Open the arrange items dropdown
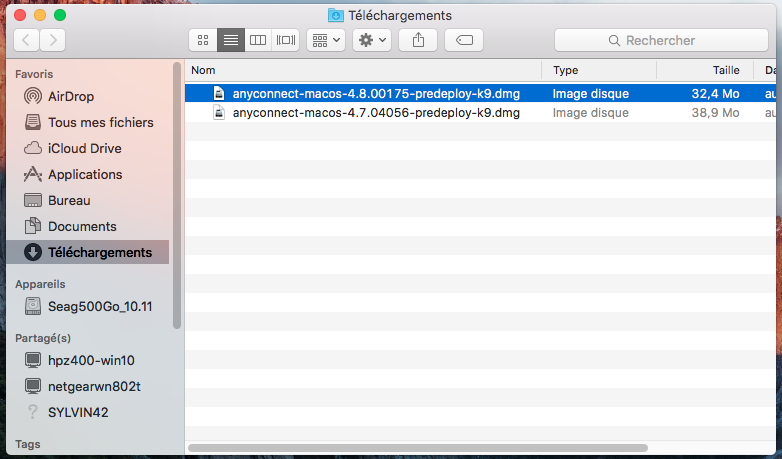Image resolution: width=782 pixels, height=459 pixels. tap(326, 40)
